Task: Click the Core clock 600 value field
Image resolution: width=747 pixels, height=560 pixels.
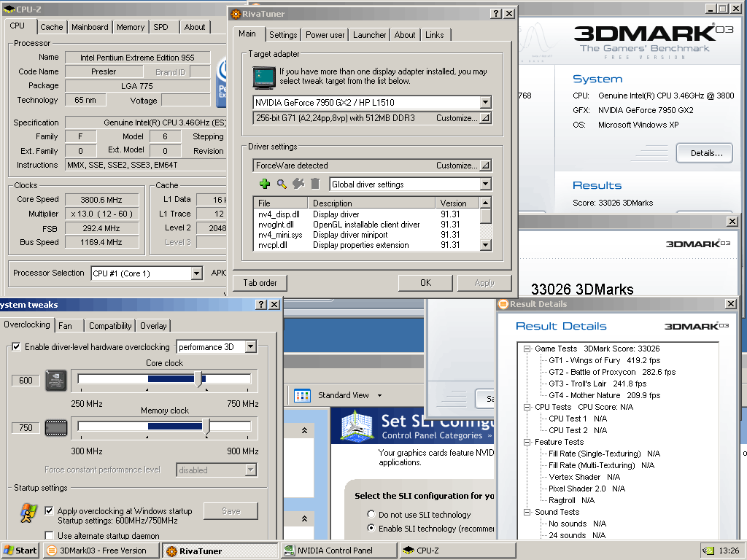Action: [x=26, y=381]
